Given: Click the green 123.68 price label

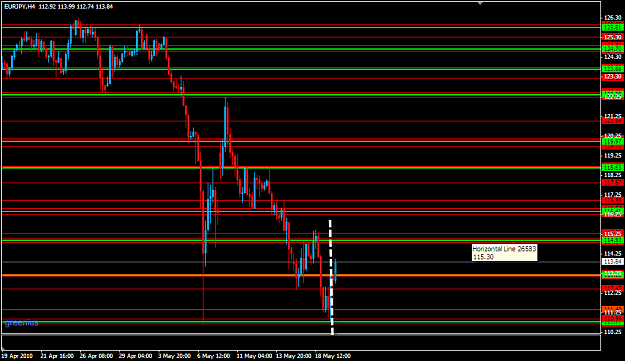Looking at the screenshot, I should click(613, 69).
